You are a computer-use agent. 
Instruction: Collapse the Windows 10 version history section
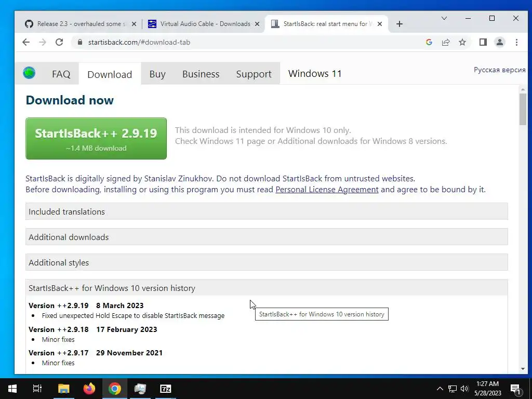267,288
